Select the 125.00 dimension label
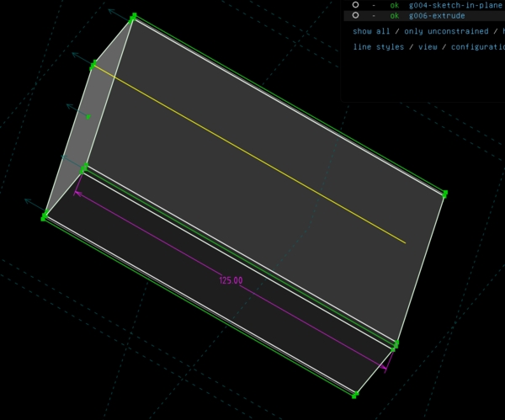 click(x=231, y=280)
